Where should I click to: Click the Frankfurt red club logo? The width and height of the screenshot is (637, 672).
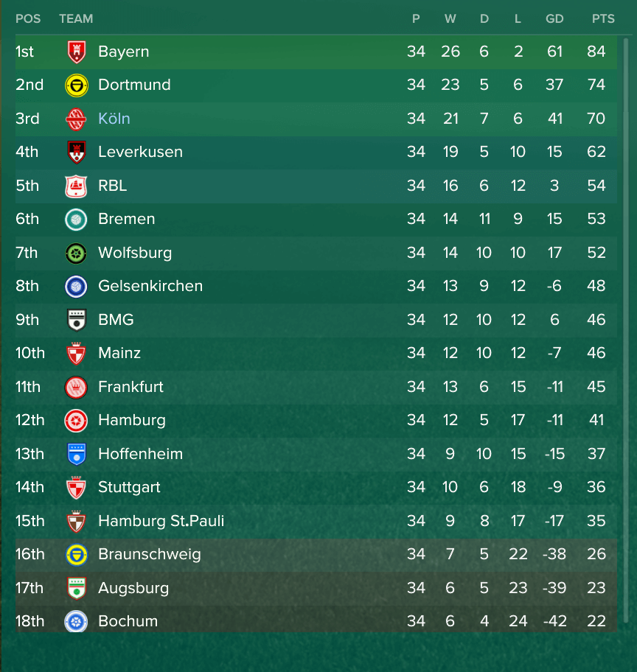coord(76,387)
